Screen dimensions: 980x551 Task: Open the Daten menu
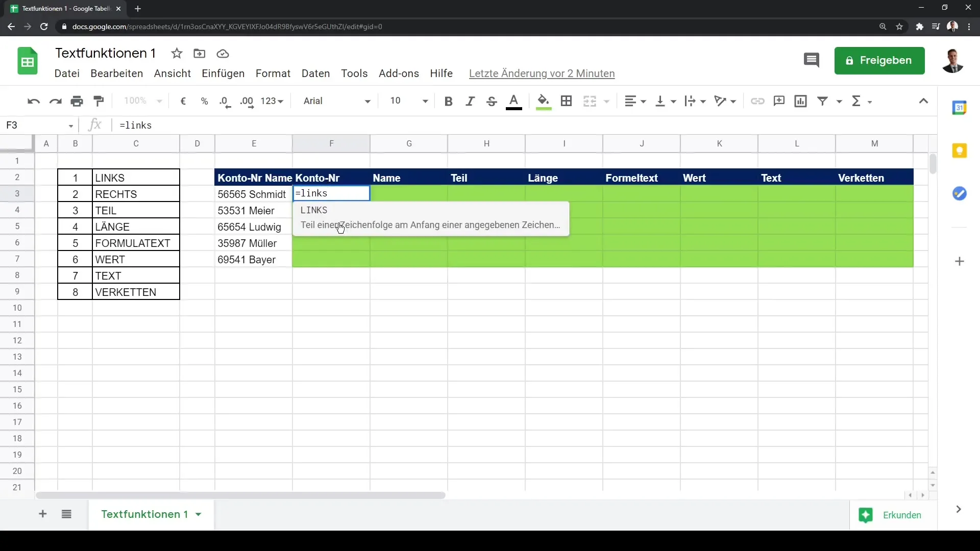(316, 73)
